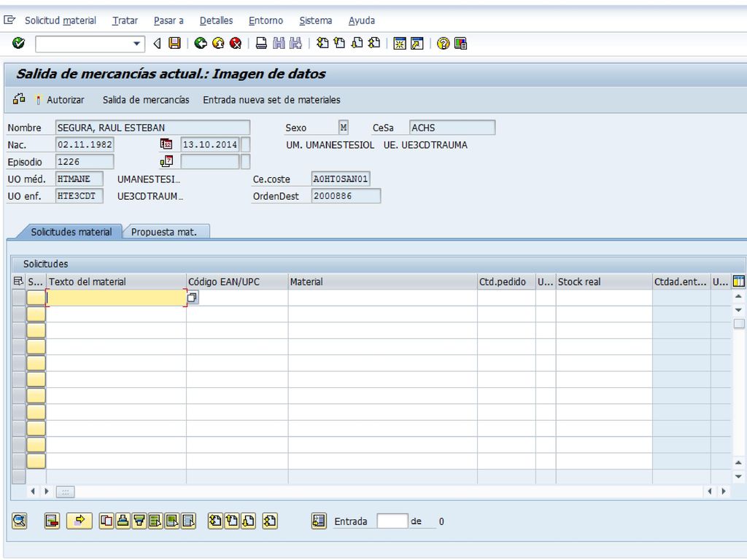This screenshot has width=747, height=560.
Task: Click the Ce.coste field A0HT0SAN01
Action: coord(340,179)
